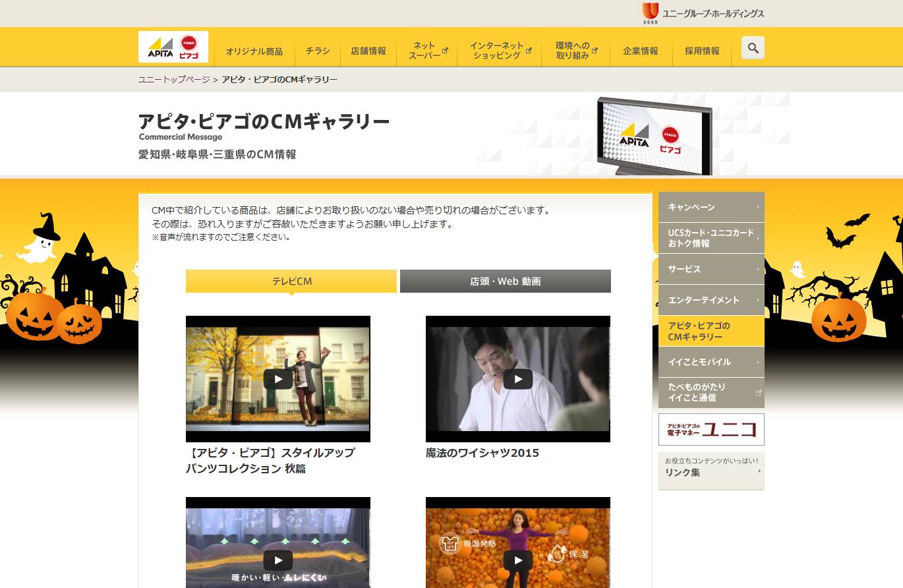
Task: Click the TV monitor banner image
Action: pyautogui.click(x=654, y=135)
